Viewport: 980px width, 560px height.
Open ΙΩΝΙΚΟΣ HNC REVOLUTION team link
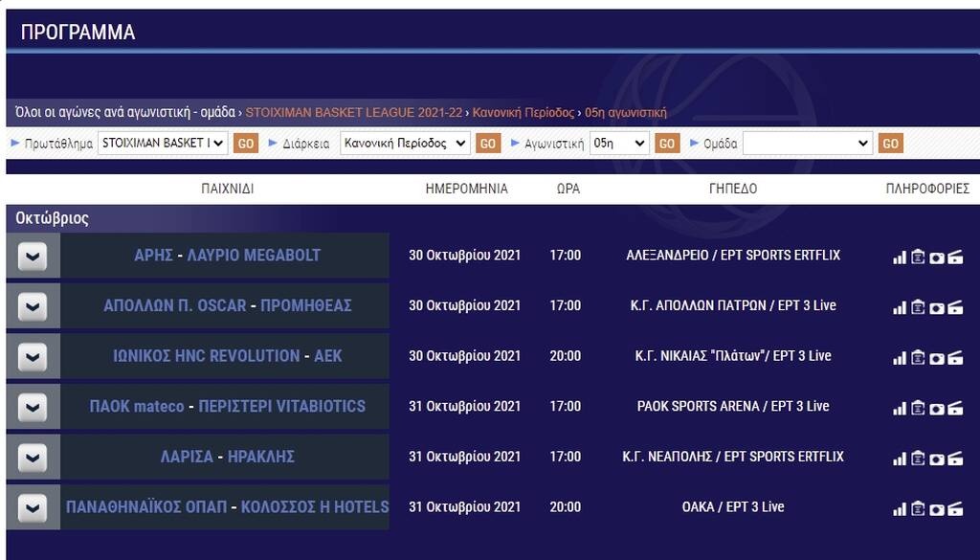207,356
